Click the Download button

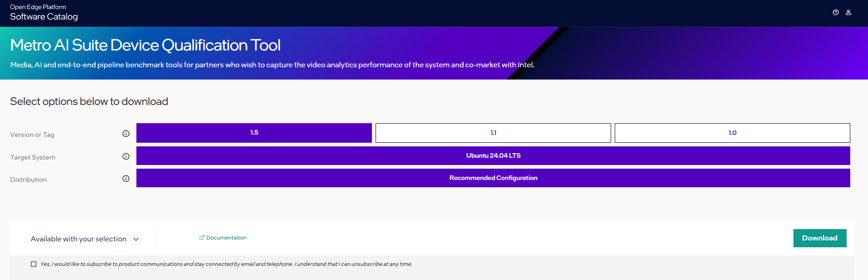tap(820, 238)
